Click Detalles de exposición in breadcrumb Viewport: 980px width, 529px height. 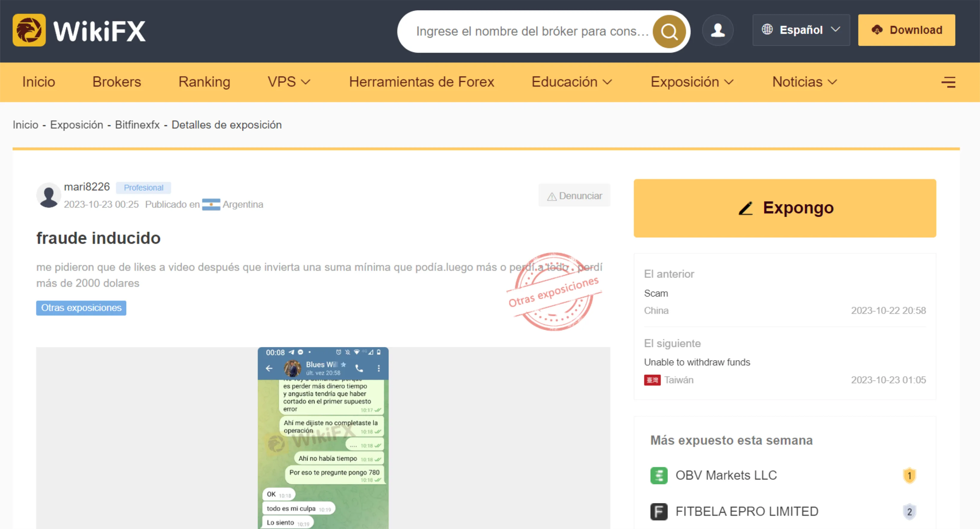tap(227, 125)
